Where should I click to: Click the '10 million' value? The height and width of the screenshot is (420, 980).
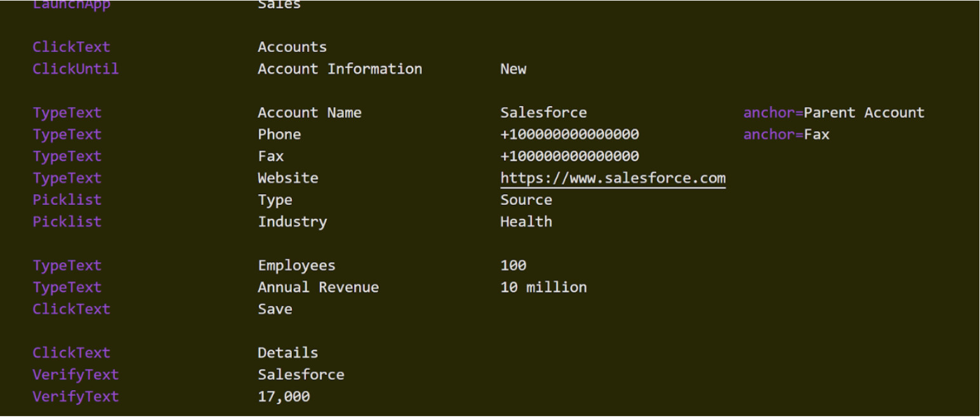tap(543, 287)
